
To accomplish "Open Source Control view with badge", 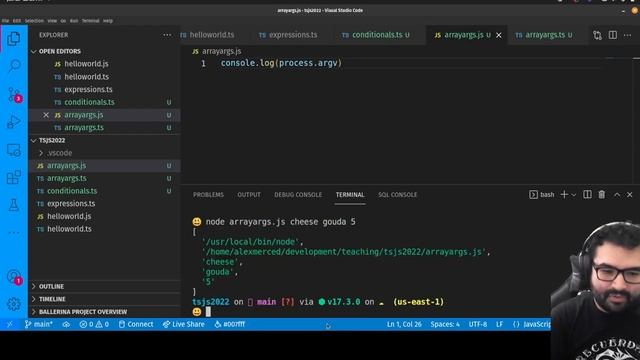I will [14, 95].
